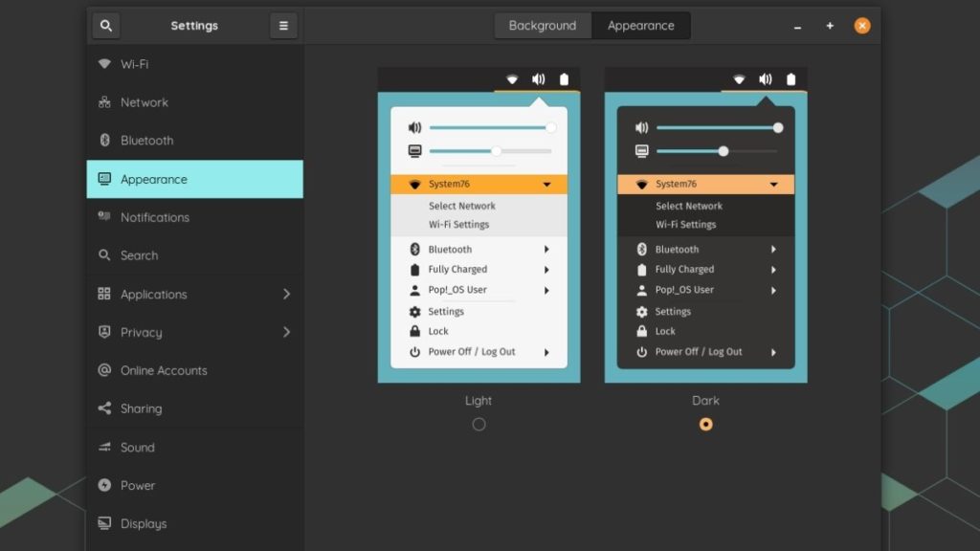Switch to the Background tab

pos(543,25)
